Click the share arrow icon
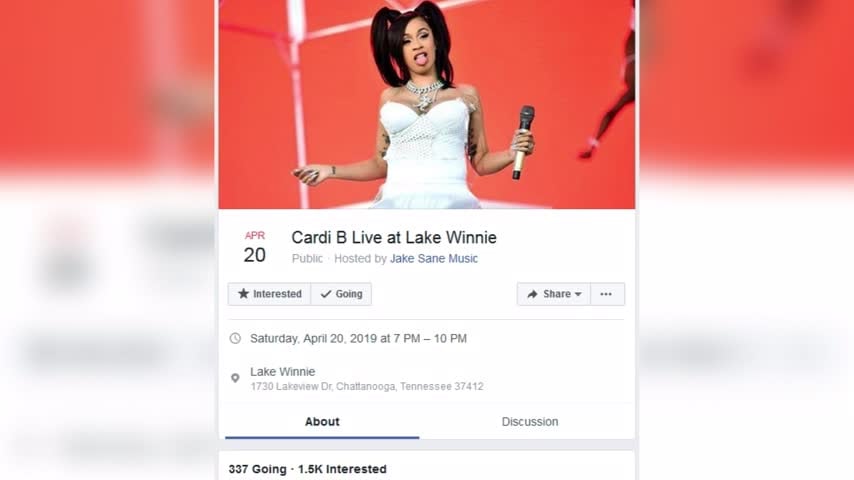The width and height of the screenshot is (854, 480). pyautogui.click(x=532, y=294)
